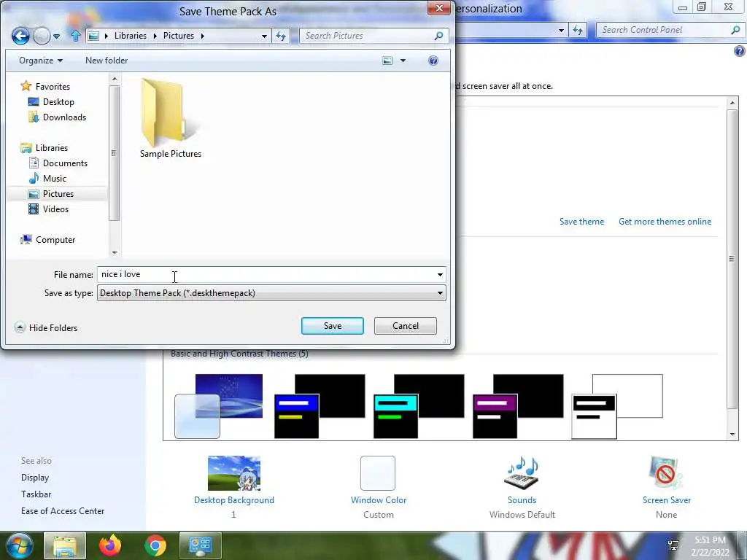Click the network tray icon

[673, 545]
